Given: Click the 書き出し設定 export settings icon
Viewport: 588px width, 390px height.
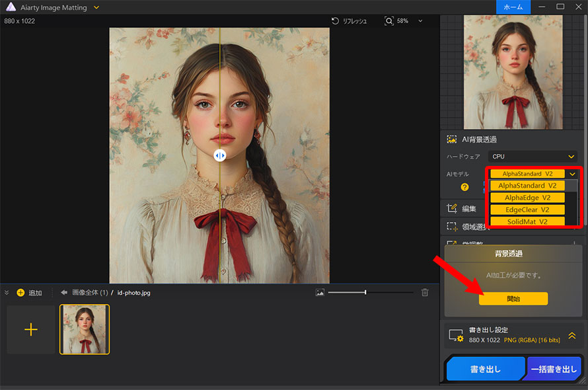Looking at the screenshot, I should click(x=455, y=336).
